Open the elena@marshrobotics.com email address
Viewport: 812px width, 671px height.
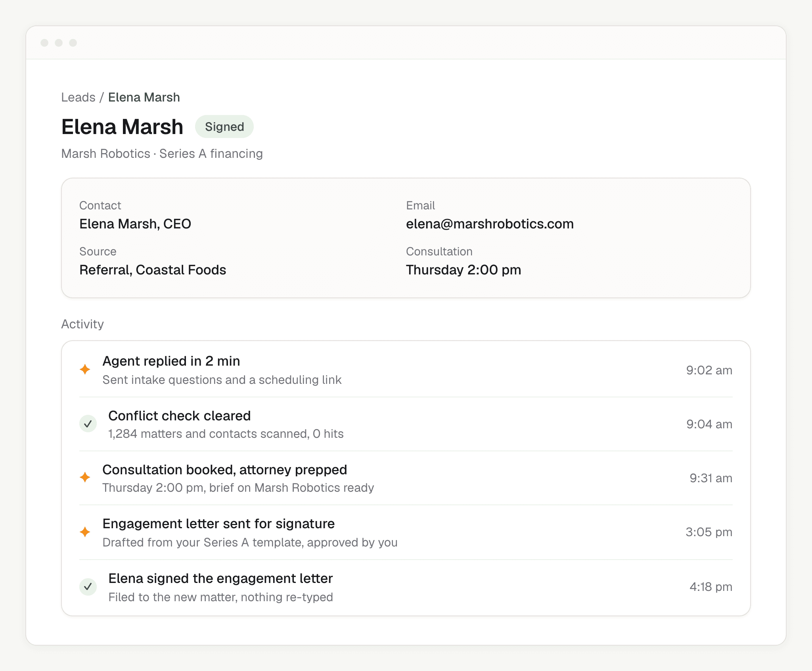(490, 224)
